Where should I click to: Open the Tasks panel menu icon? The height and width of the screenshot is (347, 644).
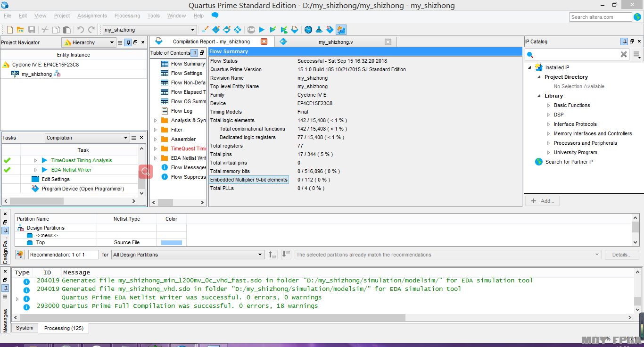tap(134, 138)
